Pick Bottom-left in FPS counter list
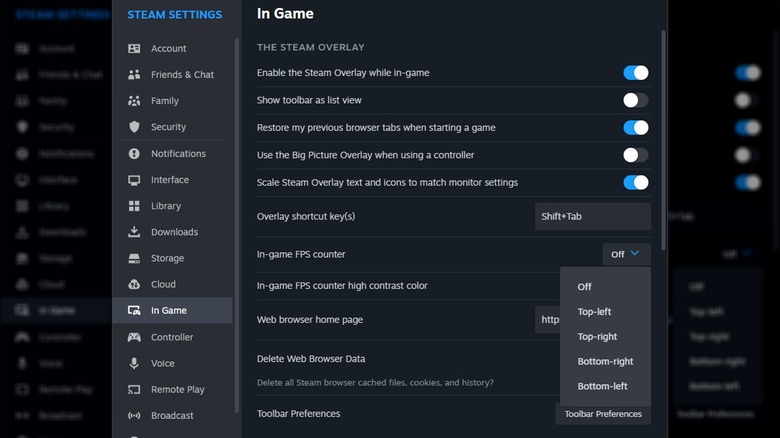Screen dimensions: 780x438 [601, 386]
